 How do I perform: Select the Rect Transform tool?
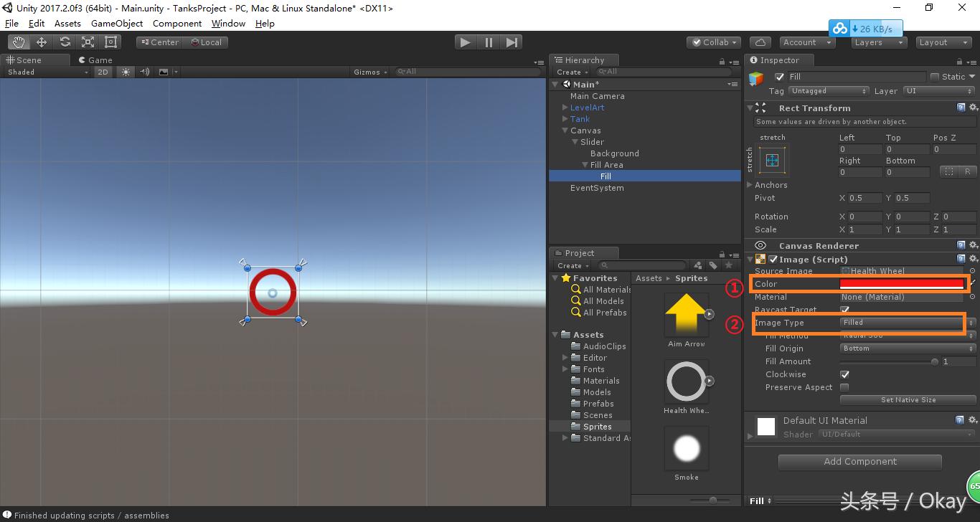110,42
